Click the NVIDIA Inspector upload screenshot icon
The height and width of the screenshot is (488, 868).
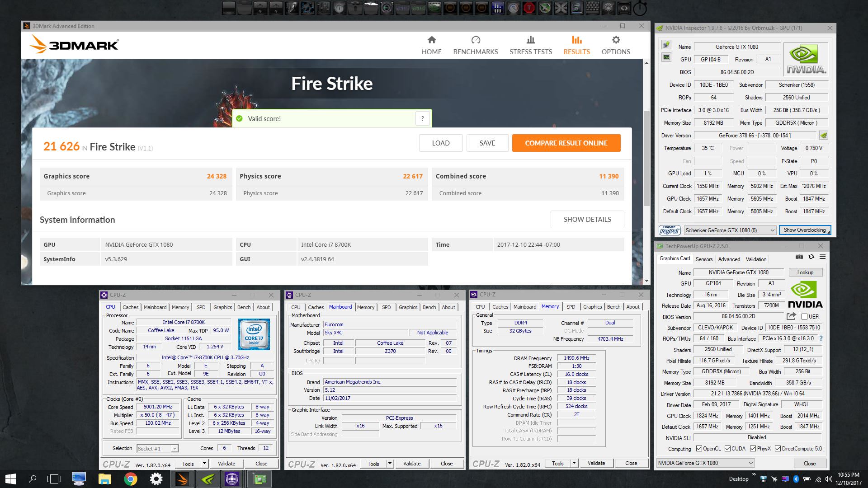[x=666, y=45]
